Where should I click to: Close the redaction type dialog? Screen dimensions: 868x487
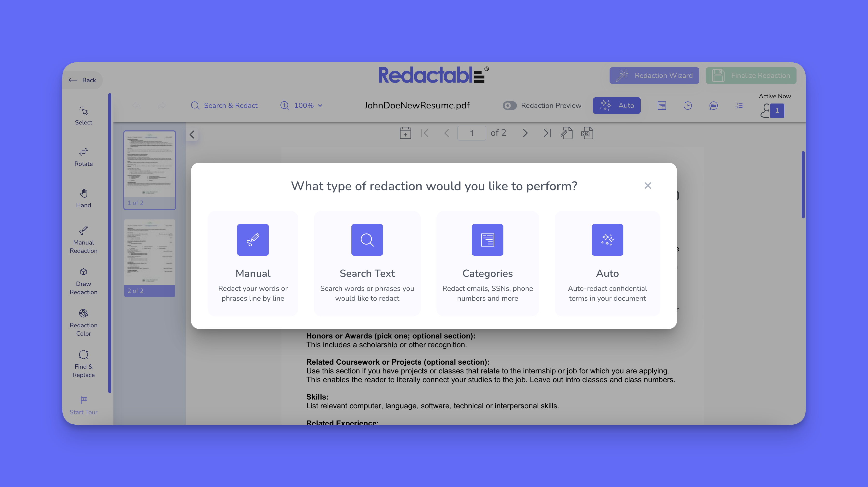tap(647, 186)
